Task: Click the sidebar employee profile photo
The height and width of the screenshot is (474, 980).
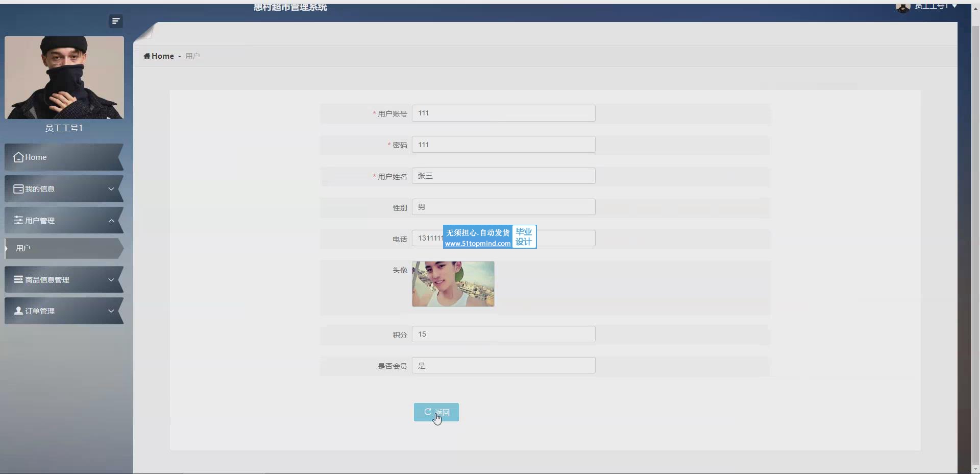Action: [64, 78]
